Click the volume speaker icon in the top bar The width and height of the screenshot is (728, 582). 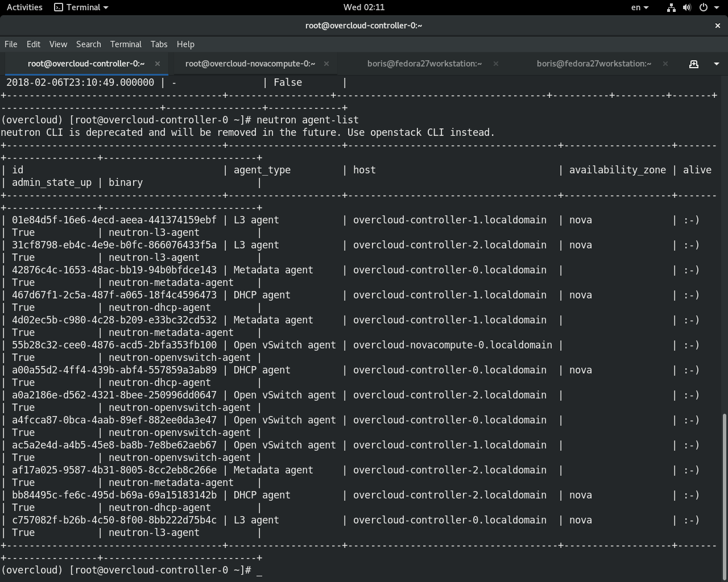coord(687,7)
